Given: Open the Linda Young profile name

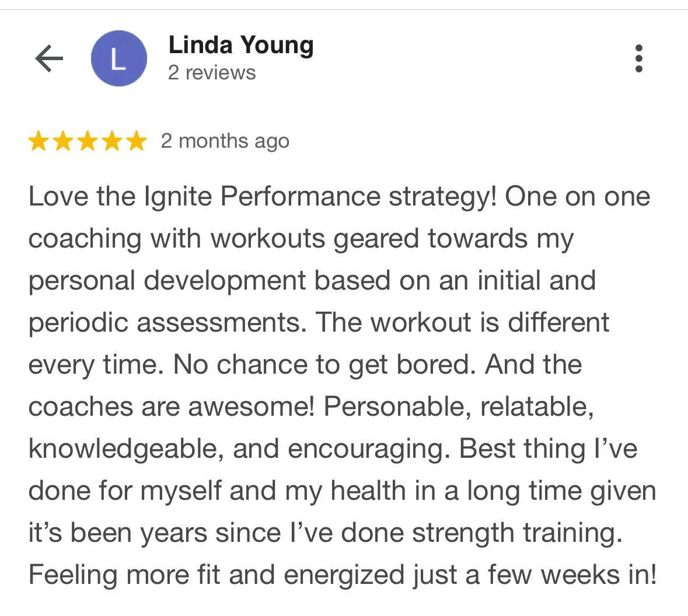Looking at the screenshot, I should click(x=240, y=46).
